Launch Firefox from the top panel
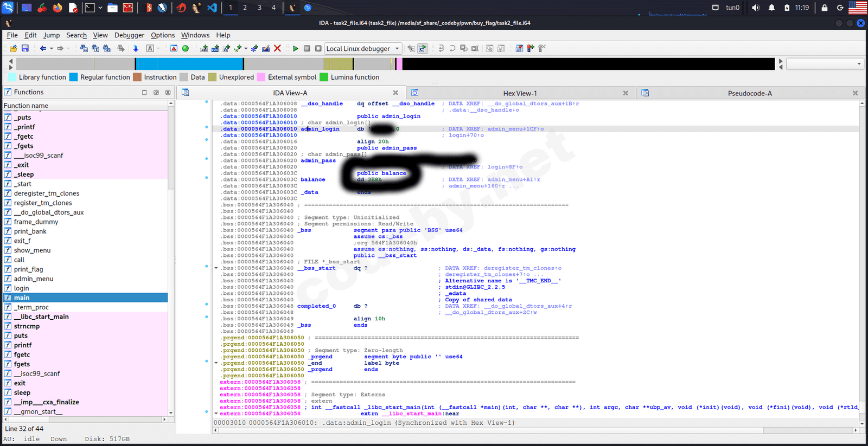Image resolution: width=868 pixels, height=446 pixels. pyautogui.click(x=58, y=8)
